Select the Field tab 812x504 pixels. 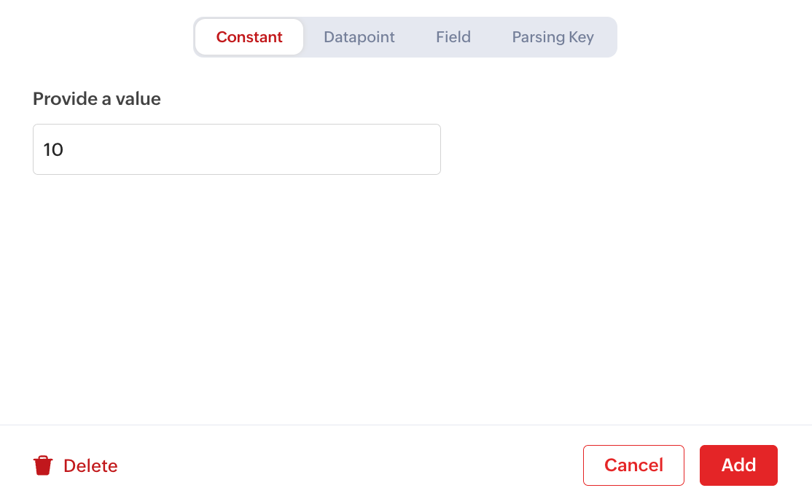pyautogui.click(x=453, y=37)
